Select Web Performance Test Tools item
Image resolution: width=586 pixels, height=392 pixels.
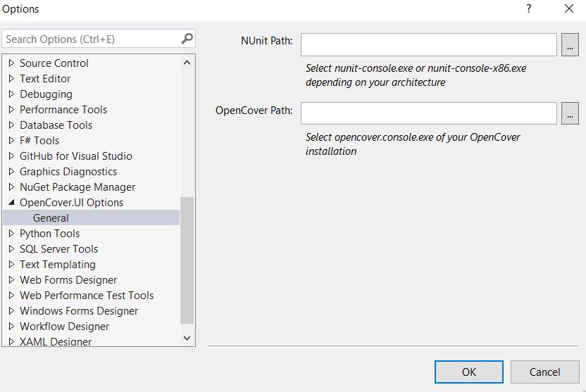[x=86, y=296]
